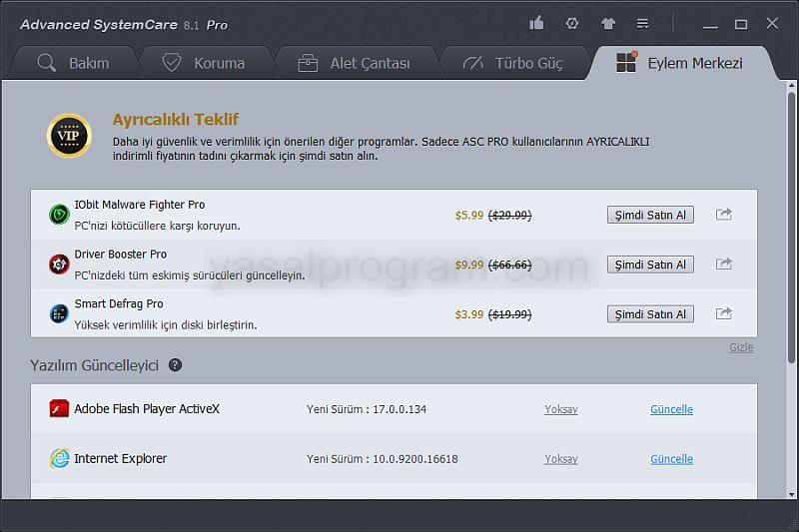Switch to the Bakım tab

72,63
